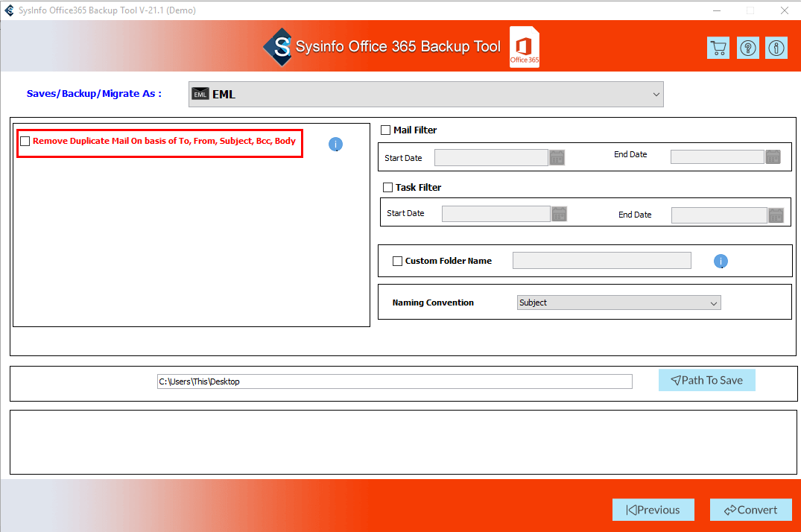Click info icon beside Remove Duplicate Mail
This screenshot has height=532, width=801.
tap(335, 145)
